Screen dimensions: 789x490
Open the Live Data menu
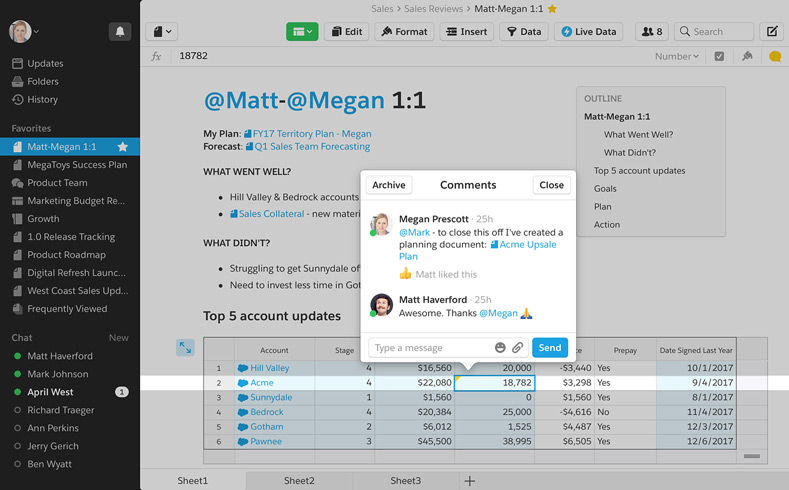pos(589,32)
